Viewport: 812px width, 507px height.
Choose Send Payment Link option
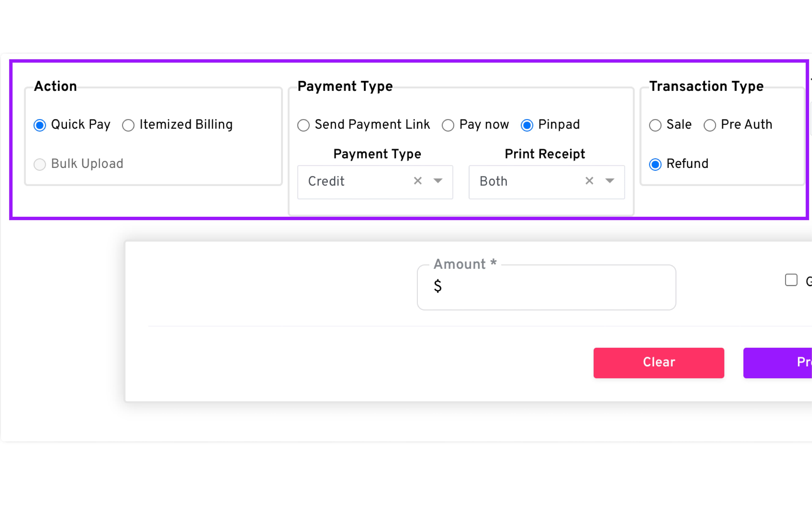tap(303, 125)
